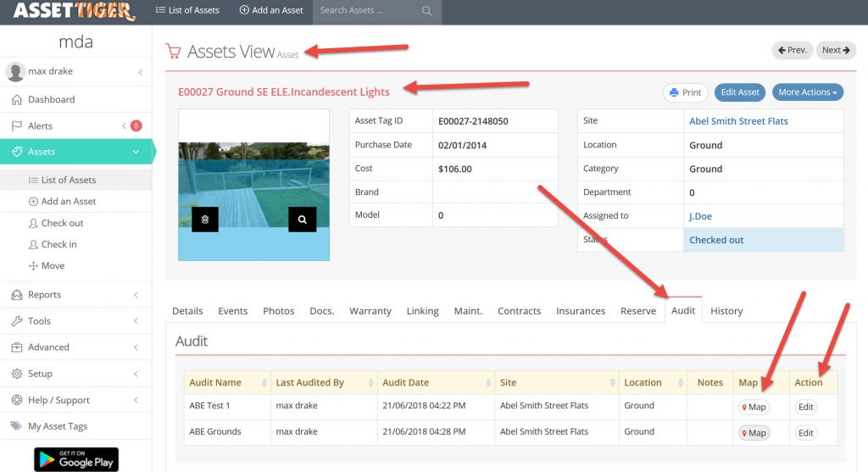Open the More Actions dropdown
Image resolution: width=868 pixels, height=472 pixels.
[x=807, y=92]
